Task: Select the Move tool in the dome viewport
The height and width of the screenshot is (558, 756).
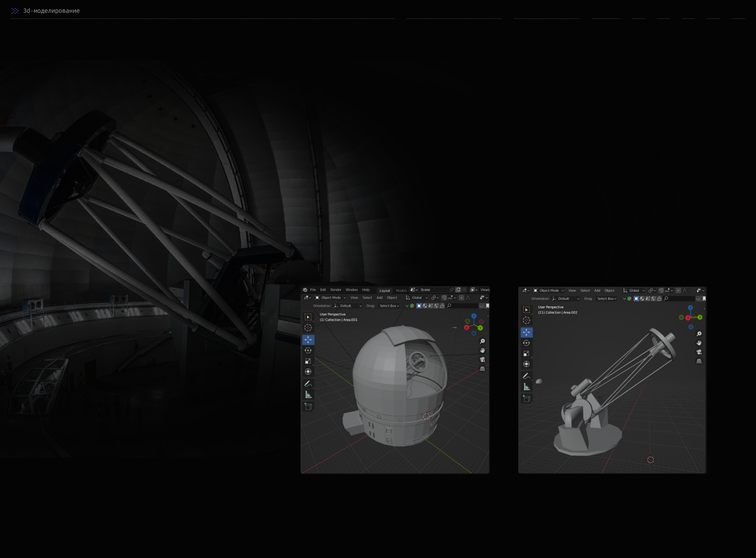Action: click(x=308, y=340)
